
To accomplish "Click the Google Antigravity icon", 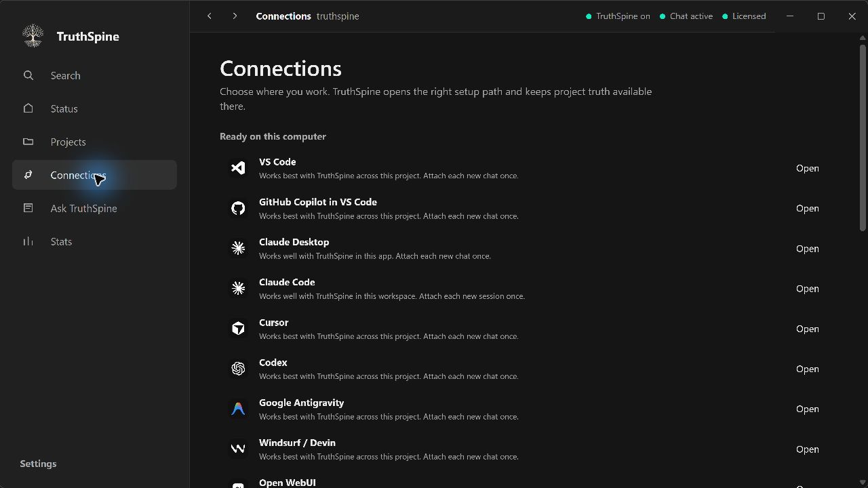I will pos(238,409).
